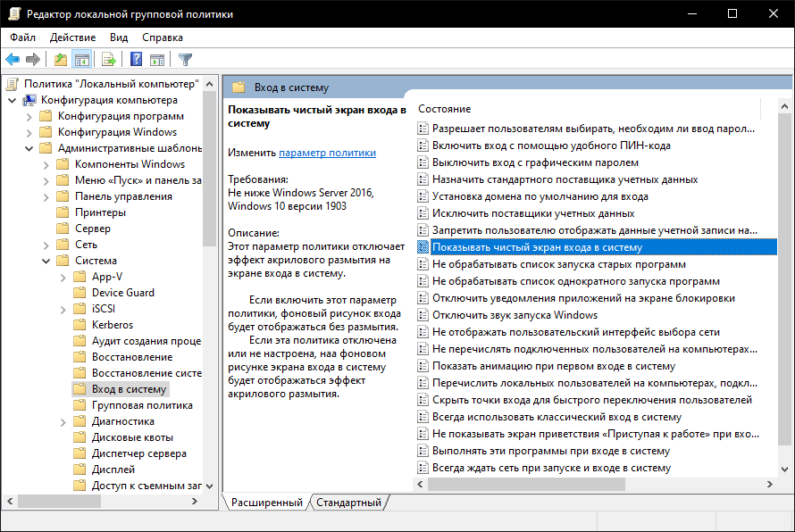Go up one level using folder-arrow icon
This screenshot has height=532, width=795.
(61, 60)
